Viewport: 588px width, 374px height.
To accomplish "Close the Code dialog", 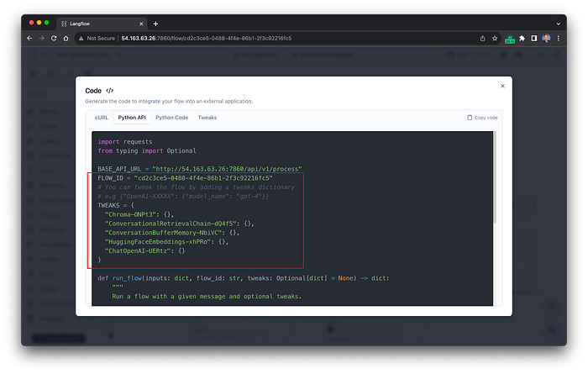I will pyautogui.click(x=502, y=86).
